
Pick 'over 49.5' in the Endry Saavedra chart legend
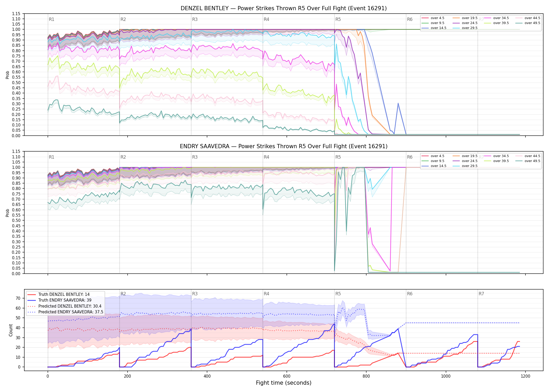(528, 161)
